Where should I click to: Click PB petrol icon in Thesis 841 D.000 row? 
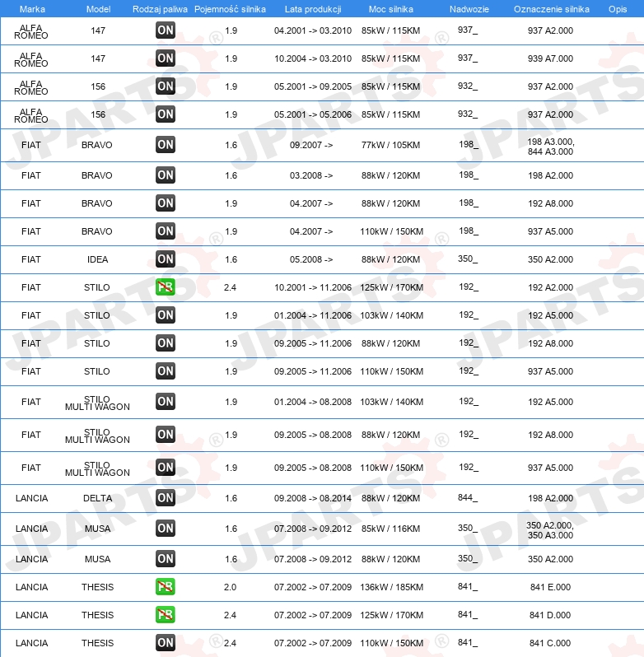pos(165,615)
